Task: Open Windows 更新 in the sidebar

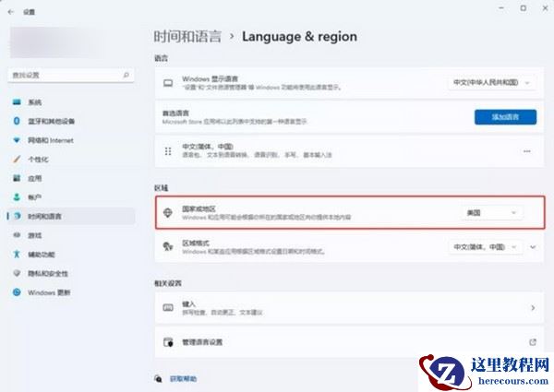Action: coord(71,292)
